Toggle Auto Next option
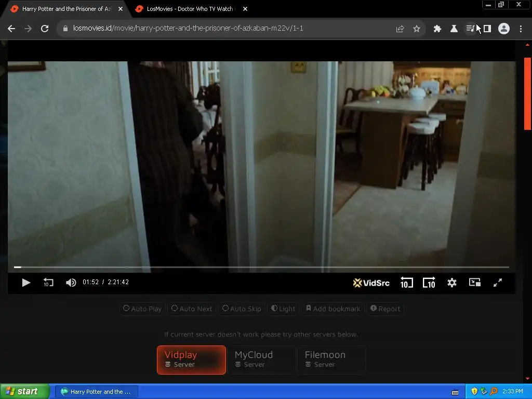The height and width of the screenshot is (399, 532). point(192,309)
